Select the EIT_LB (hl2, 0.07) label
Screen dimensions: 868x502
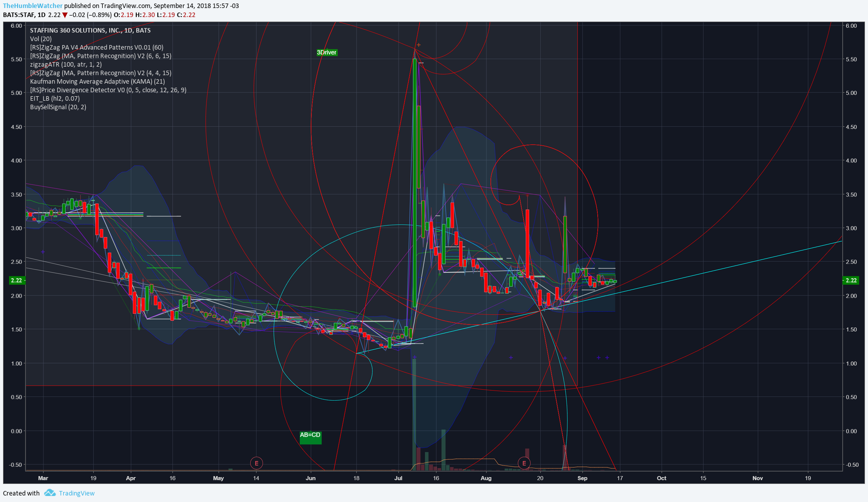click(x=55, y=99)
